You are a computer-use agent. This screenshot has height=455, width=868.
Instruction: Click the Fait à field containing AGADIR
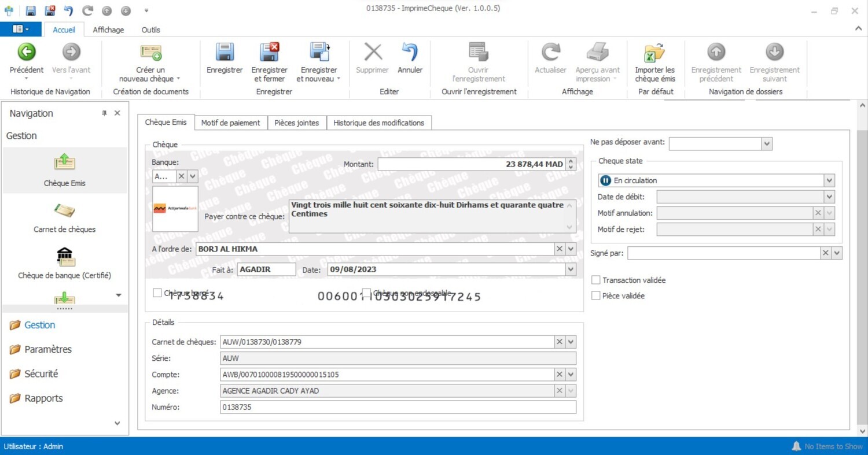pyautogui.click(x=266, y=269)
